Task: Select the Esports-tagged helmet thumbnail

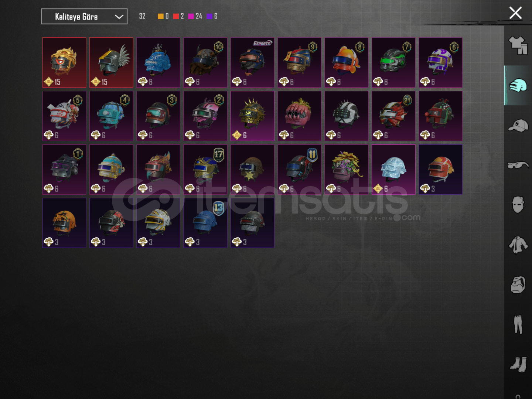Action: tap(252, 62)
